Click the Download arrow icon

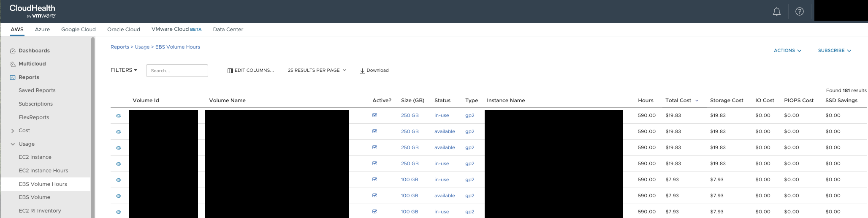(362, 71)
